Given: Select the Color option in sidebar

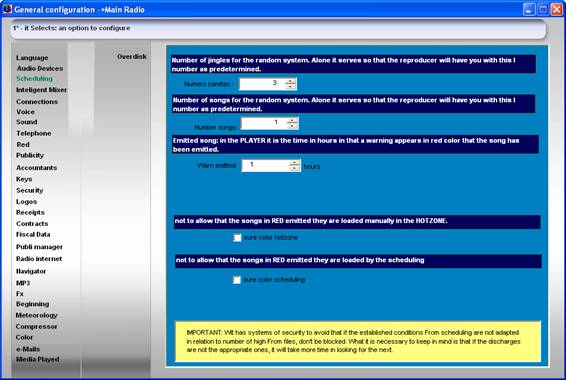Looking at the screenshot, I should [24, 337].
